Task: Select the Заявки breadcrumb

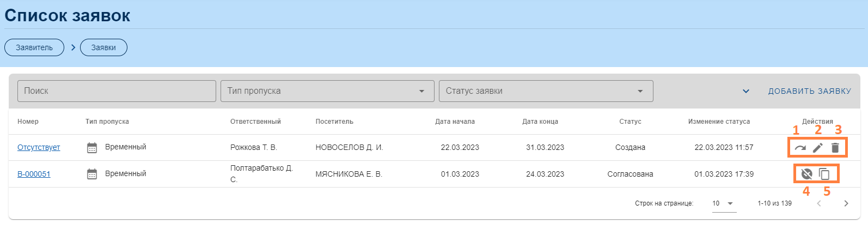Action: pyautogui.click(x=103, y=47)
